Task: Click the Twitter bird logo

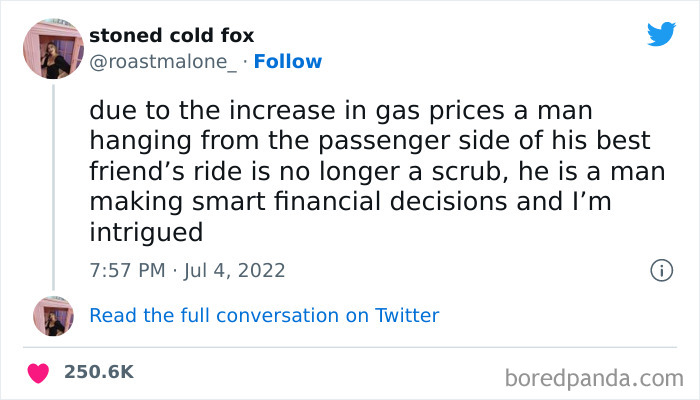Action: click(x=661, y=34)
